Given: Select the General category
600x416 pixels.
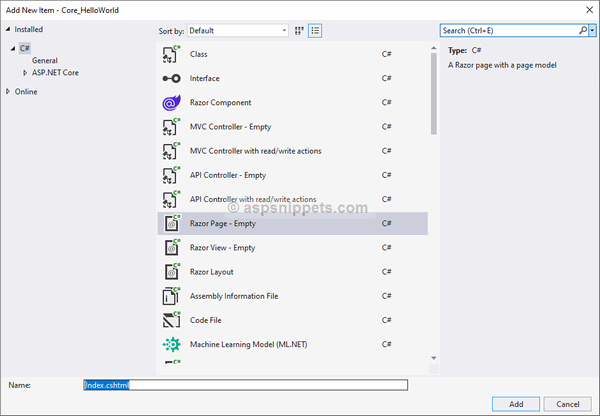Looking at the screenshot, I should pyautogui.click(x=45, y=60).
